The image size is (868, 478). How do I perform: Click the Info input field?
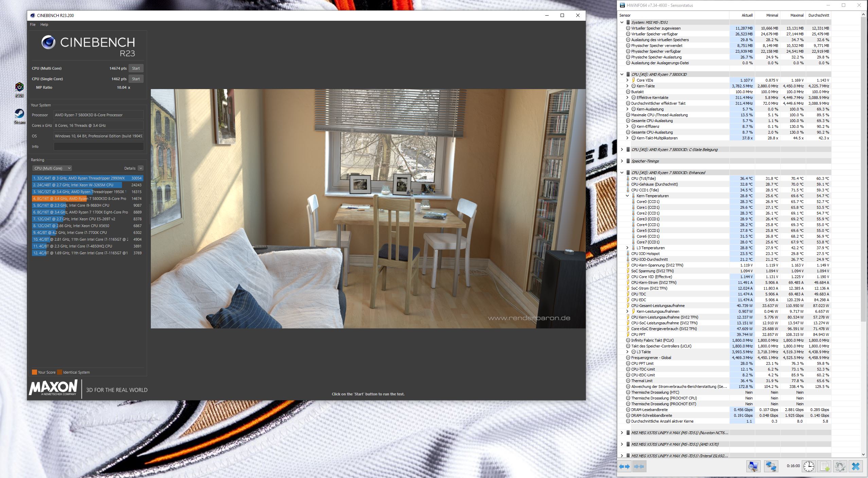99,147
